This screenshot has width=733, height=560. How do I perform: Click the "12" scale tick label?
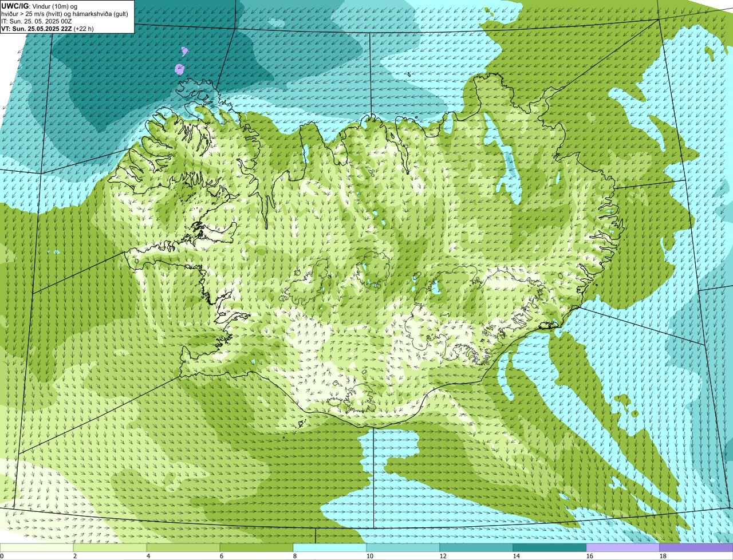(443, 556)
